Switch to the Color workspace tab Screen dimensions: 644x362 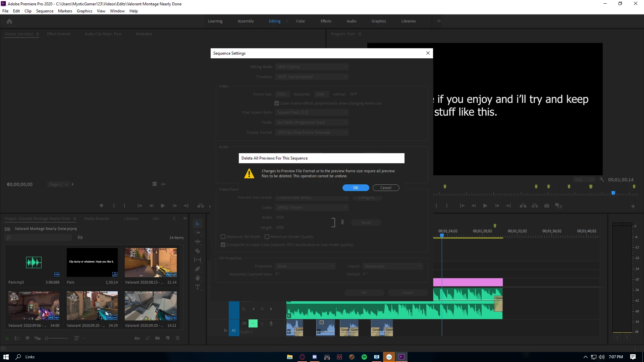point(300,21)
